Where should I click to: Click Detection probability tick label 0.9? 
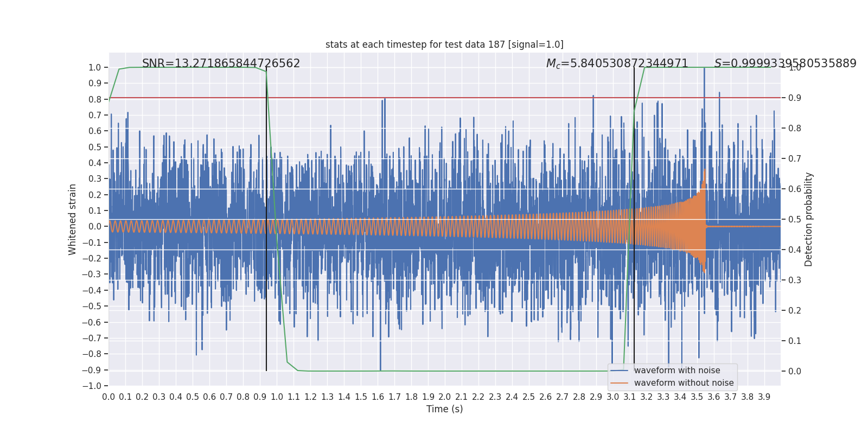pyautogui.click(x=795, y=98)
